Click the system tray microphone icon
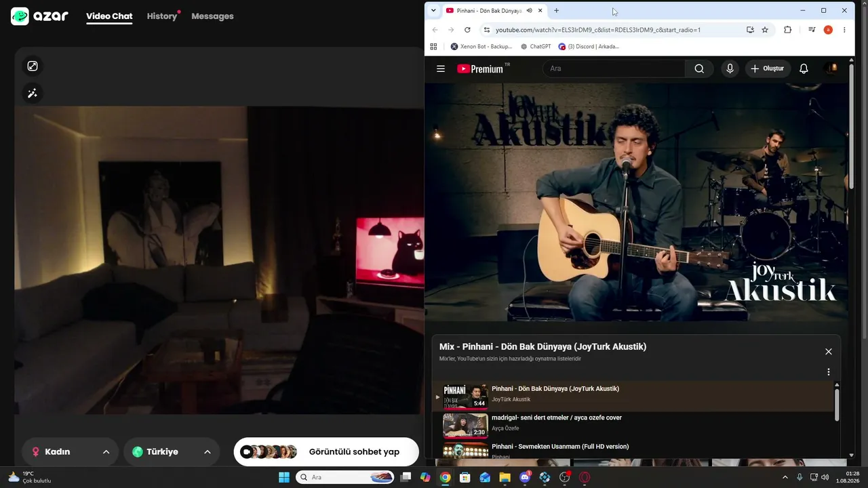The height and width of the screenshot is (488, 868). pyautogui.click(x=800, y=477)
